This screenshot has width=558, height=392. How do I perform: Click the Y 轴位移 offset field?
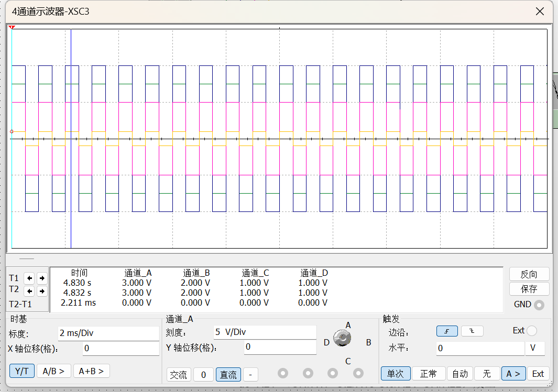click(280, 347)
